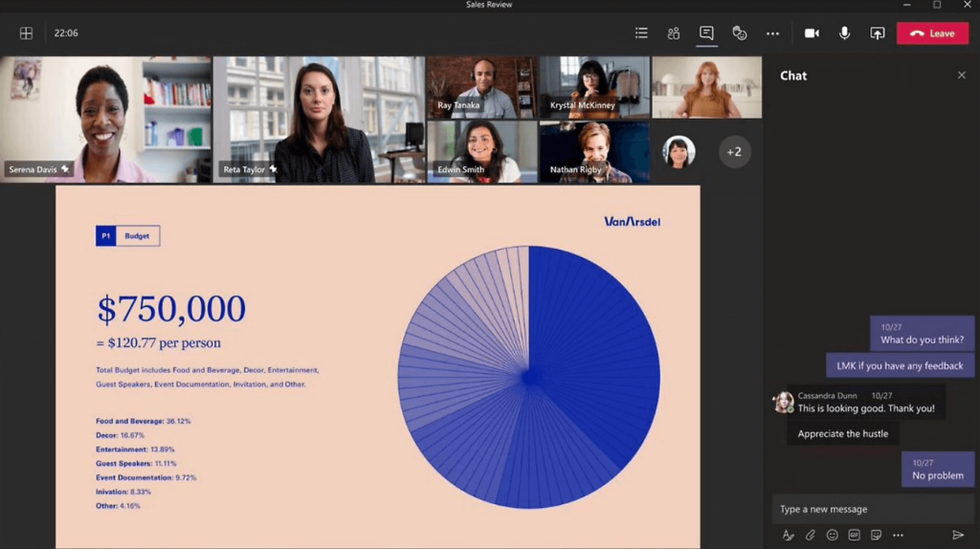Select Serena Davis video tile

point(105,120)
